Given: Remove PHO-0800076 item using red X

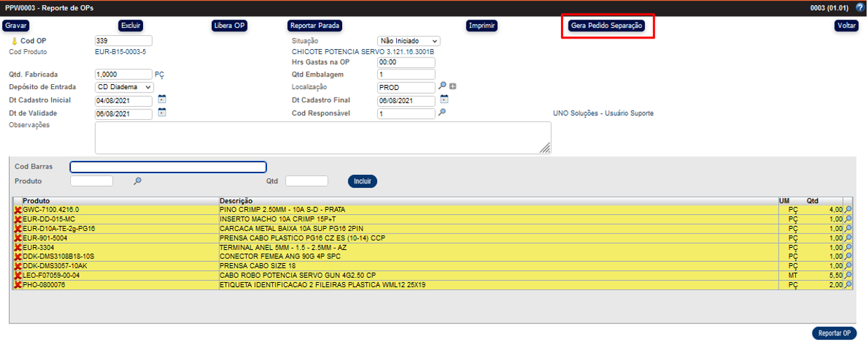Looking at the screenshot, I should [18, 286].
